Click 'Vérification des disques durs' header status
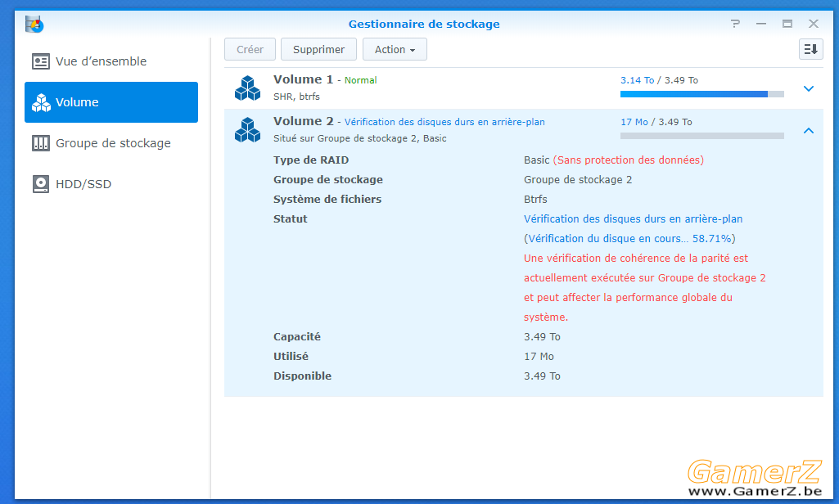The image size is (839, 504). coord(444,122)
